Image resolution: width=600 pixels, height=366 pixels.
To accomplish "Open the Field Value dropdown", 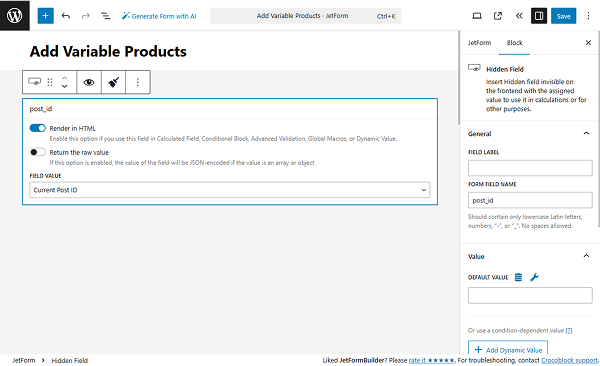I will click(x=230, y=190).
